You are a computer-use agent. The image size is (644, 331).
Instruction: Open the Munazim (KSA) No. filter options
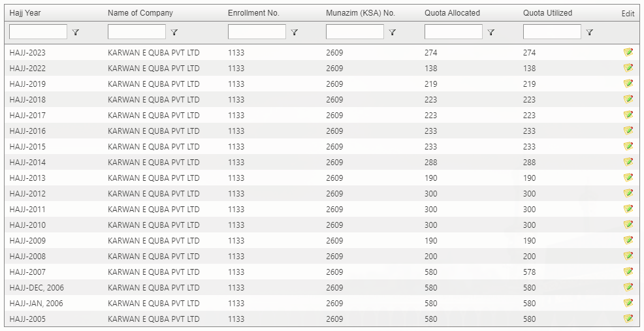point(393,32)
